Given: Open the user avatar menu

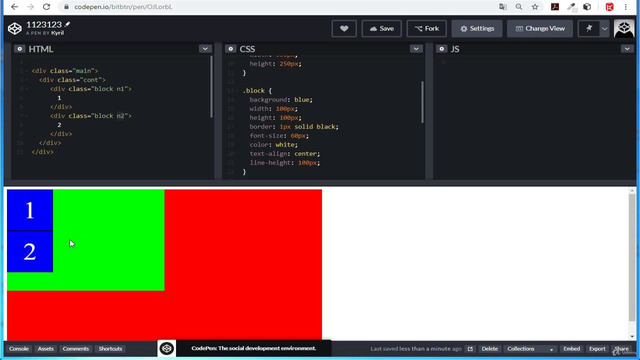Looking at the screenshot, I should pos(624,29).
